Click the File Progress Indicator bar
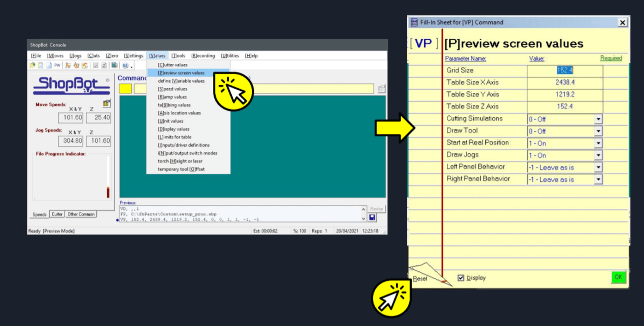Image resolution: width=644 pixels, height=326 pixels. [108, 177]
